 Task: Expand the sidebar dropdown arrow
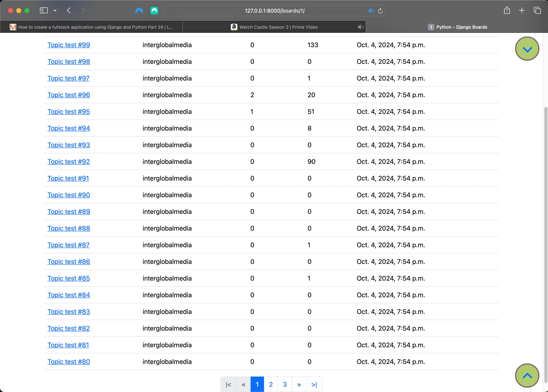pyautogui.click(x=55, y=10)
